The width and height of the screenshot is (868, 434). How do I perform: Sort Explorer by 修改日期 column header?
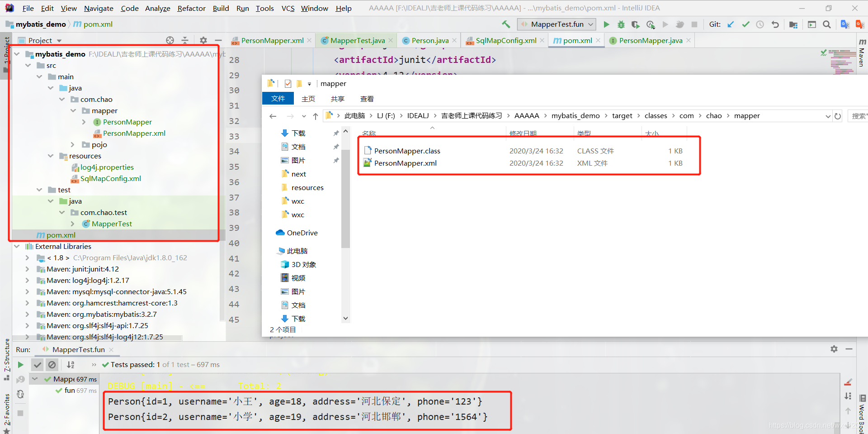point(523,134)
